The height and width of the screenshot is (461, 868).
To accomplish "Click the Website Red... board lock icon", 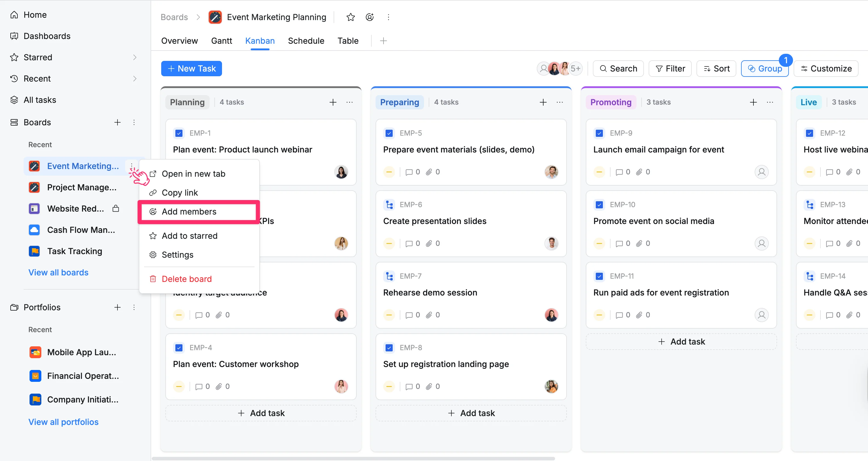I will pyautogui.click(x=115, y=208).
